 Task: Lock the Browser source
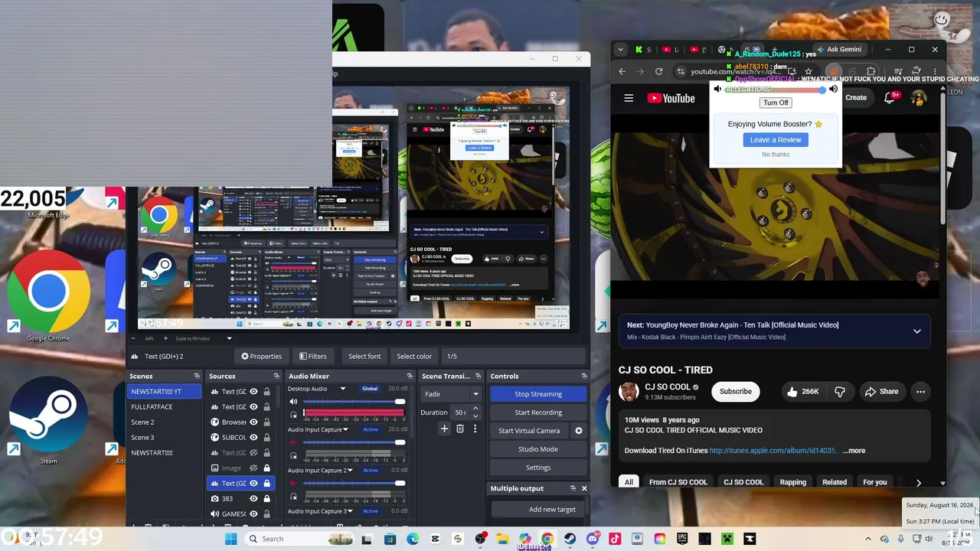tap(266, 422)
